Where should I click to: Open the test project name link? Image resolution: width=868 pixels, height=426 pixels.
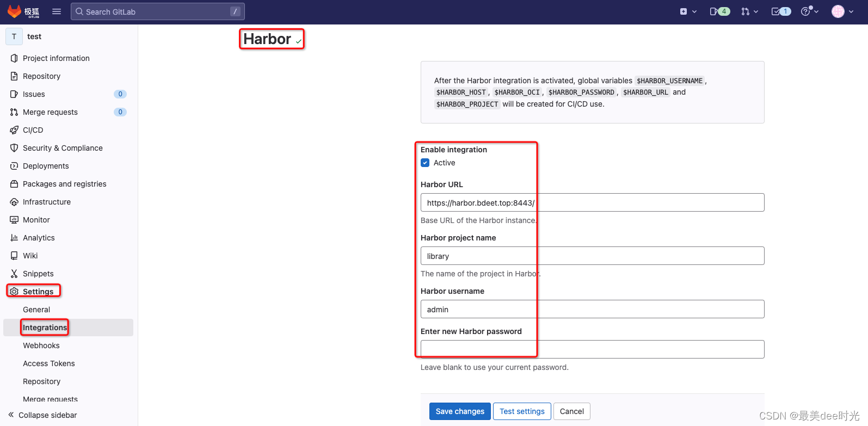34,36
